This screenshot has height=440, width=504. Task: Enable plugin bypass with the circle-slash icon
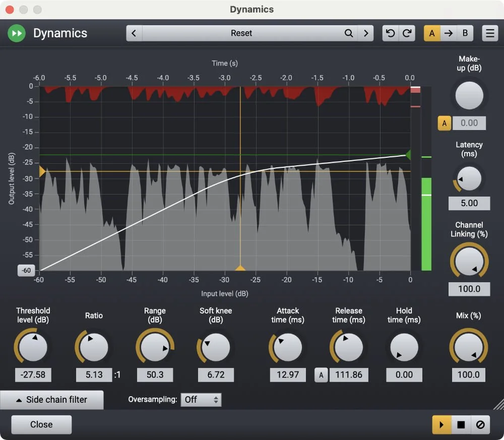(480, 424)
